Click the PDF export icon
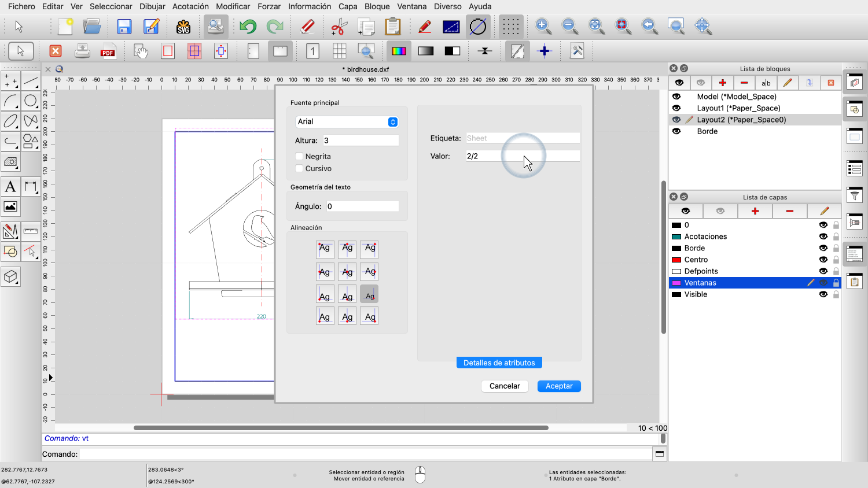868x488 pixels. [108, 51]
